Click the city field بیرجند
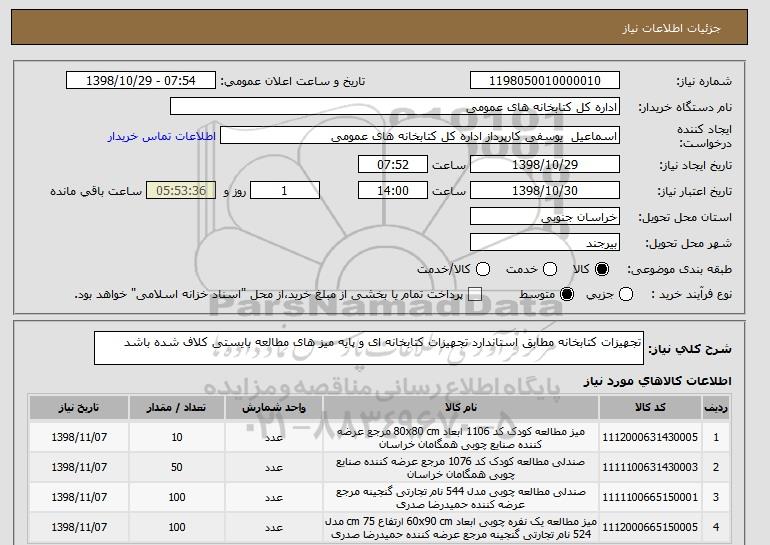 click(x=545, y=243)
